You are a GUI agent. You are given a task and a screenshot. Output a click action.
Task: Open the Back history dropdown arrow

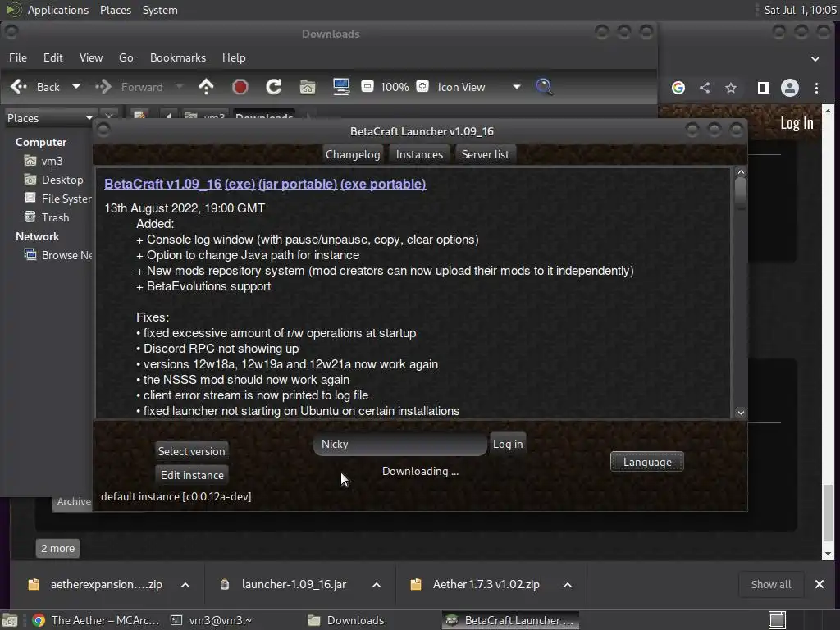(76, 87)
